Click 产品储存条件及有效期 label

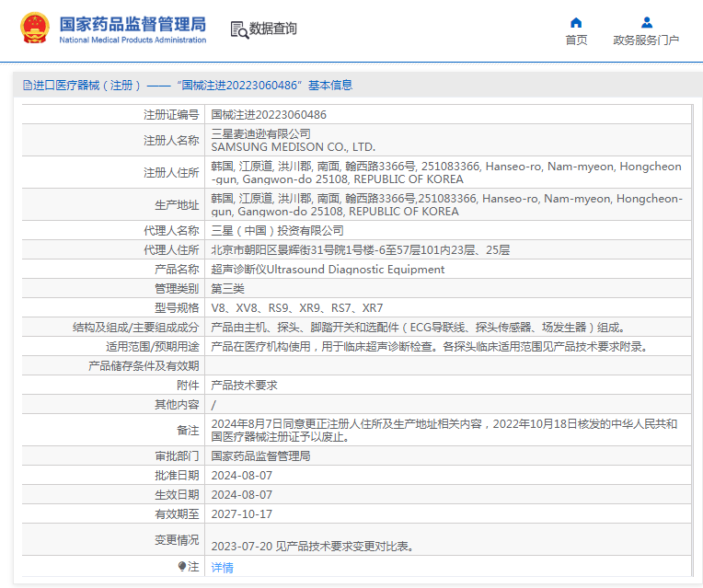click(x=144, y=365)
